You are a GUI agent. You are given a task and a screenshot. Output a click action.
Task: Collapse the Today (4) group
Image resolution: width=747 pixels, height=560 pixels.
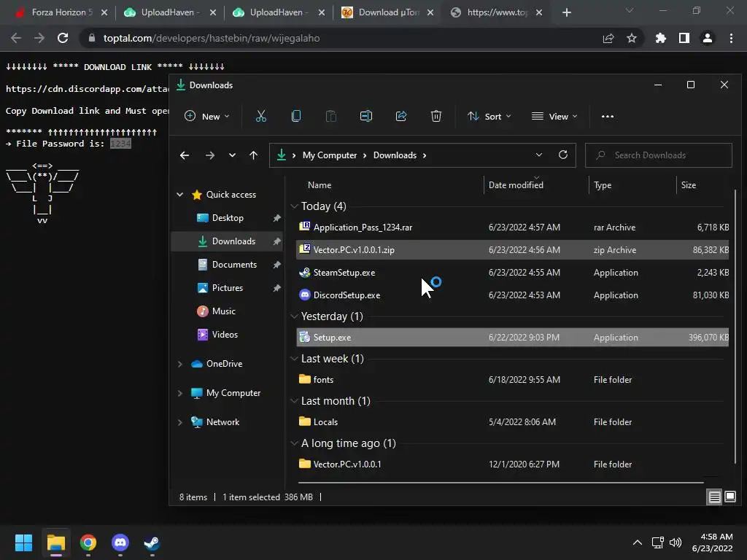click(x=294, y=206)
